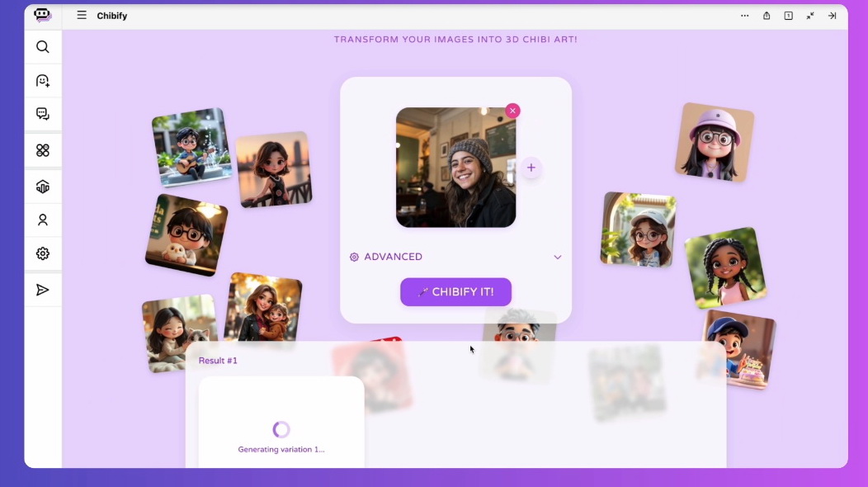Click the chart hexagon sidebar icon

(43, 187)
